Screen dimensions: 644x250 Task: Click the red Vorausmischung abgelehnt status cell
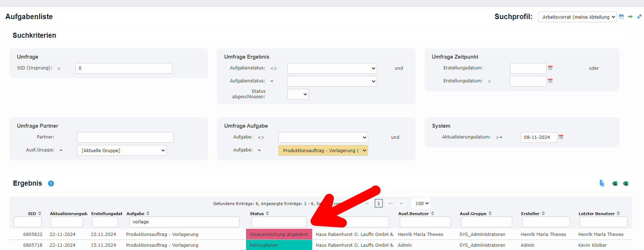[279, 234]
